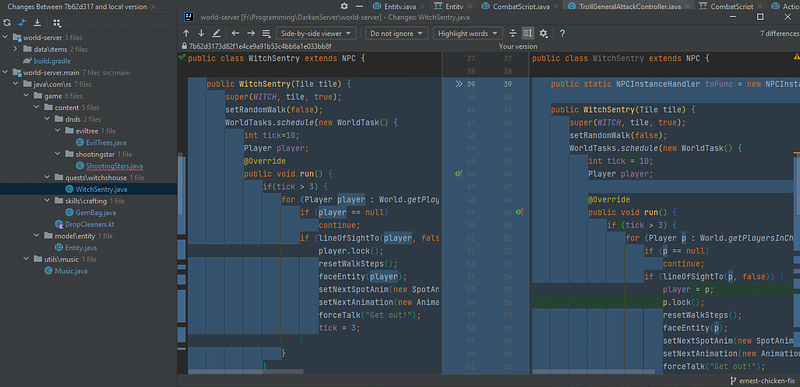Collapse the model\entity folder
Image resolution: width=800 pixels, height=387 pixels.
(36, 236)
